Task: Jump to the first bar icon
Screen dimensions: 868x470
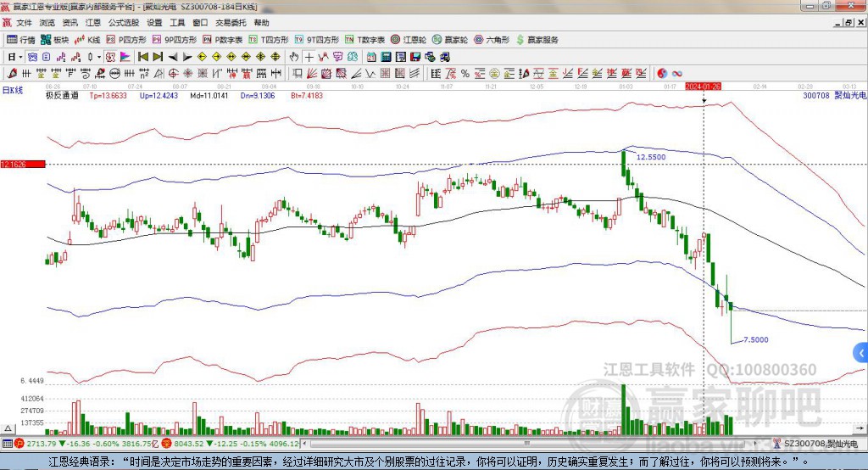Action: (143, 57)
